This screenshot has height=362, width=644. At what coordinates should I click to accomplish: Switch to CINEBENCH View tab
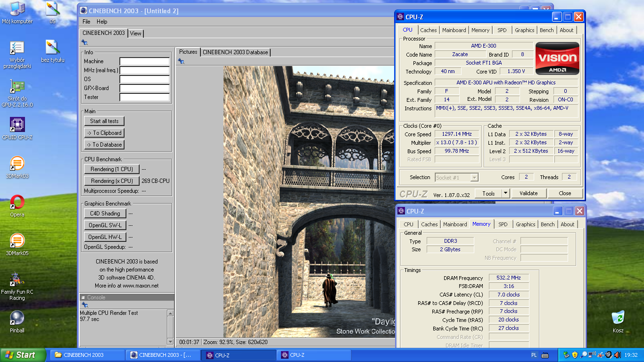click(136, 33)
